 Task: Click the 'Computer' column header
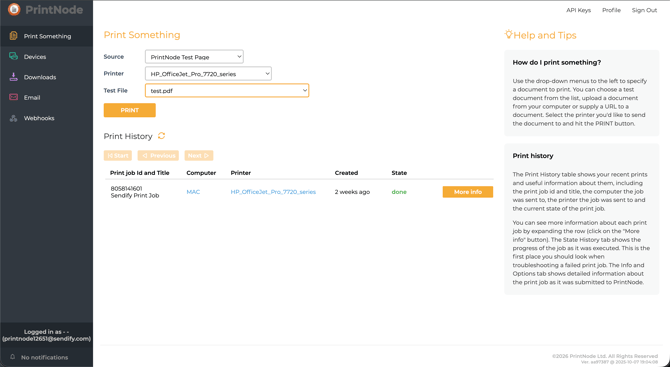tap(201, 173)
